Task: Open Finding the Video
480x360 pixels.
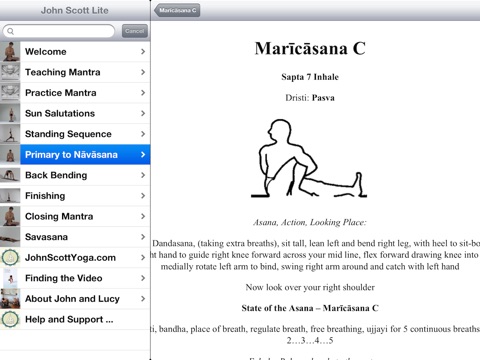Action: 75,278
